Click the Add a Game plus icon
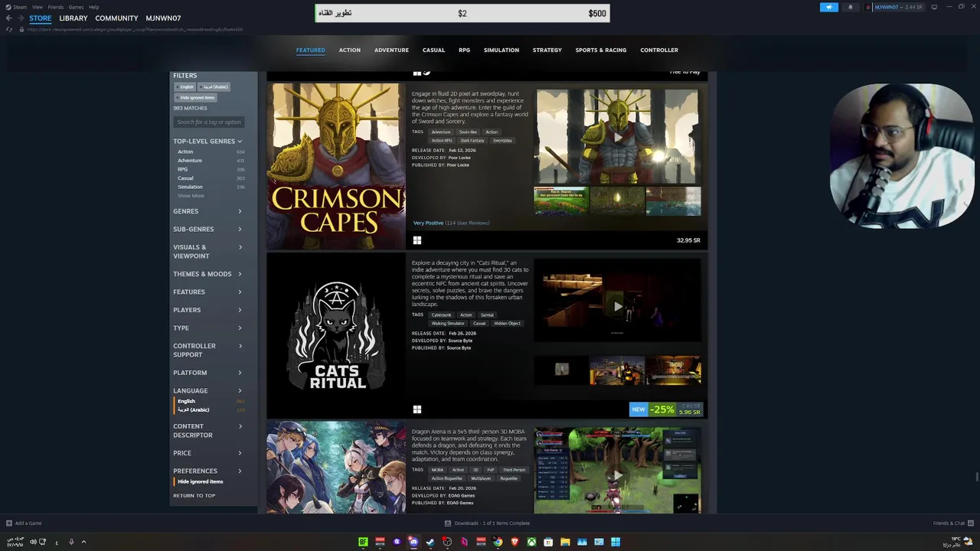 9,523
